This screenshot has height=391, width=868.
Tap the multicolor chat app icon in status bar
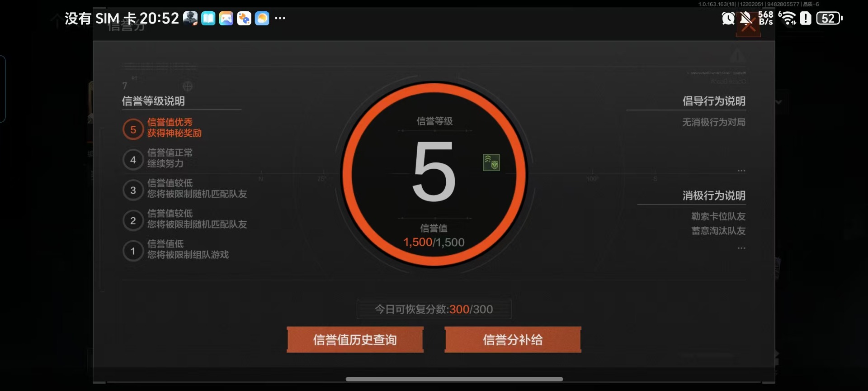point(244,18)
